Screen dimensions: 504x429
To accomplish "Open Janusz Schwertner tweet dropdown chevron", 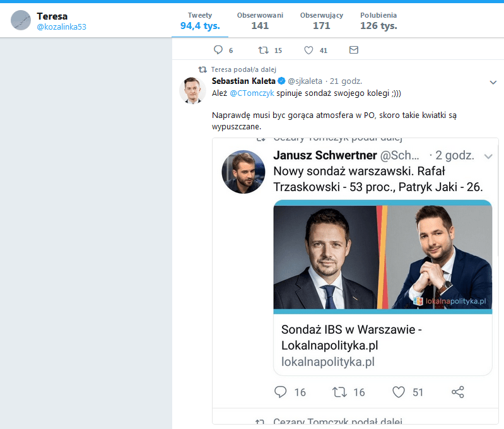I will click(488, 156).
